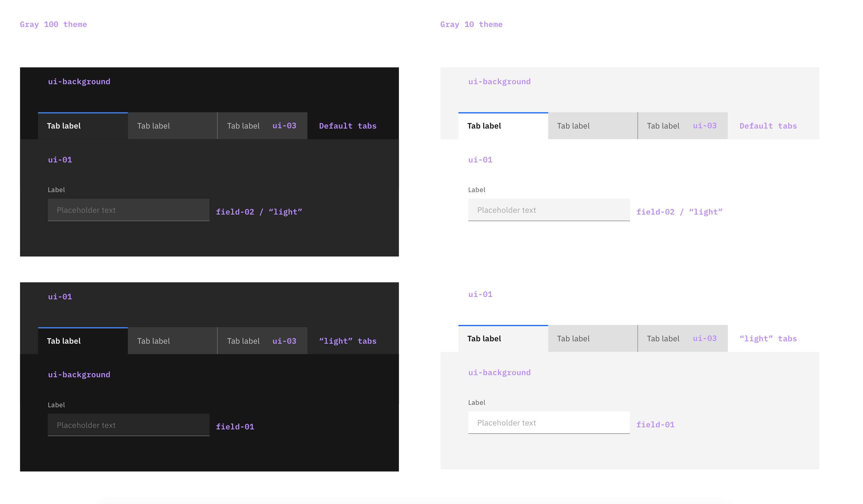Click the Gray 10 theme heading
Screen dimensions: 863x504
471,24
